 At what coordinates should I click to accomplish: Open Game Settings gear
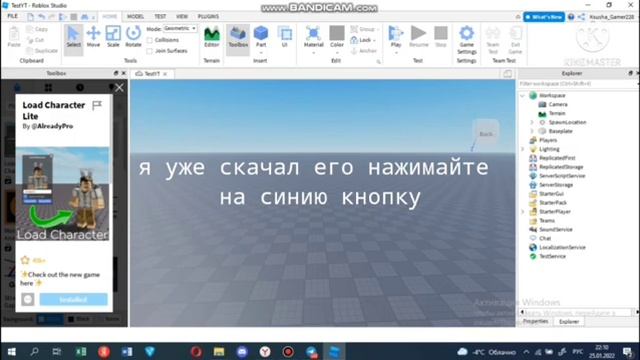(x=467, y=40)
